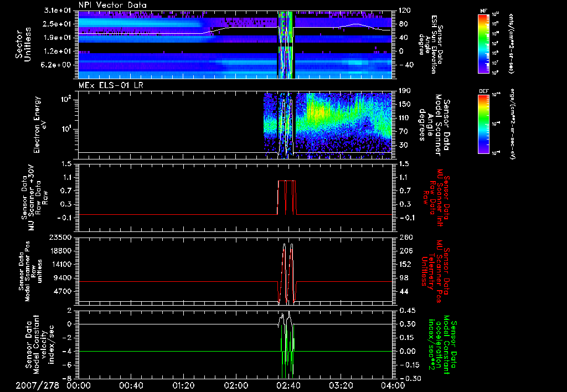Click the Model Scanner Angle degrees axis title
This screenshot has height=392, width=567.
pyautogui.click(x=434, y=125)
